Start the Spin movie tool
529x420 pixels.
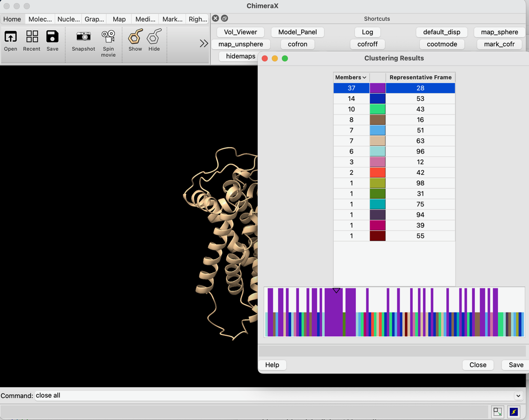coord(108,42)
